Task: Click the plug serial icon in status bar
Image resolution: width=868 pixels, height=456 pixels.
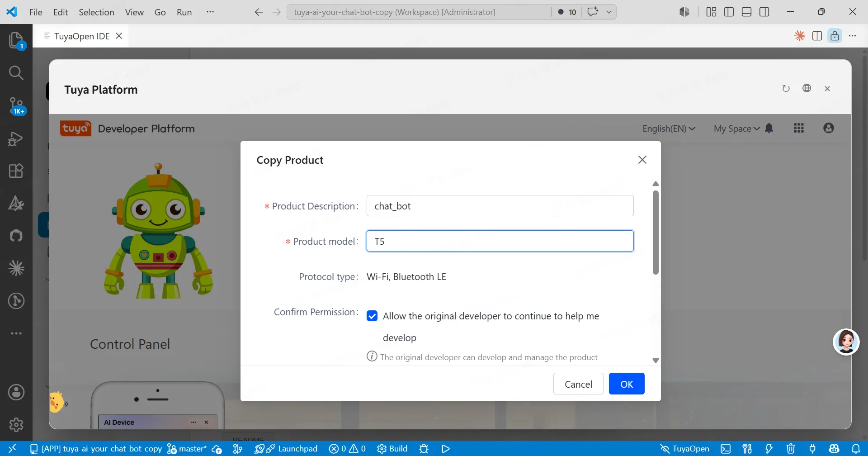Action: coord(812,449)
